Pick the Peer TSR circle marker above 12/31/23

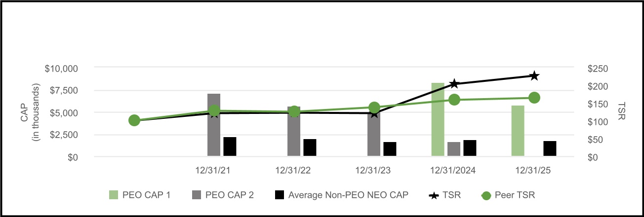click(x=374, y=108)
